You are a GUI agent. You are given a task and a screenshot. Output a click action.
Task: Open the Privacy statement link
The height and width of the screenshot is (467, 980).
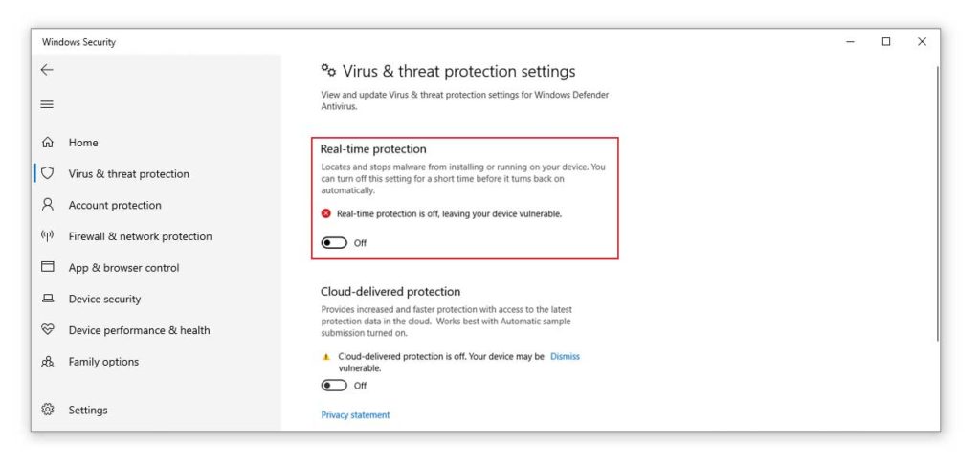tap(355, 415)
